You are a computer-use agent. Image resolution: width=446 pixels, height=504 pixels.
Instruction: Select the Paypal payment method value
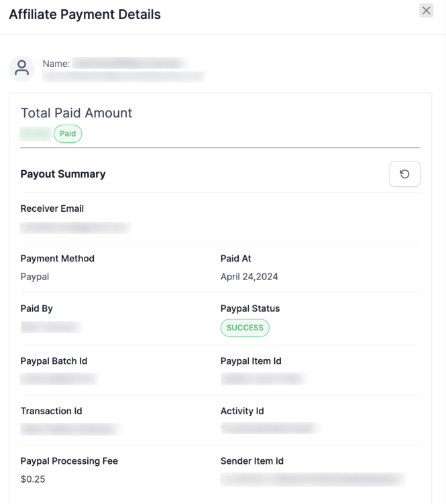click(35, 277)
